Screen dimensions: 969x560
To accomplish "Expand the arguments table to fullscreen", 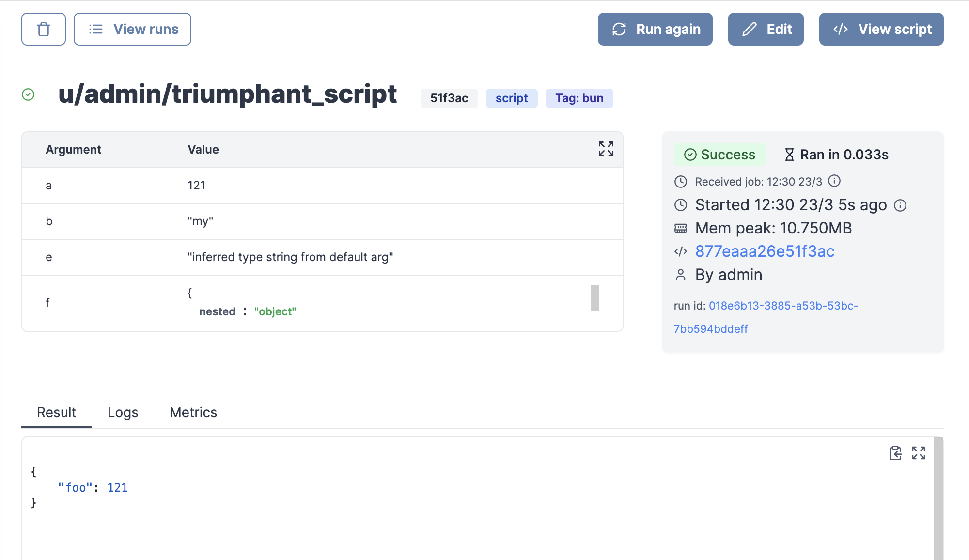I will 606,149.
